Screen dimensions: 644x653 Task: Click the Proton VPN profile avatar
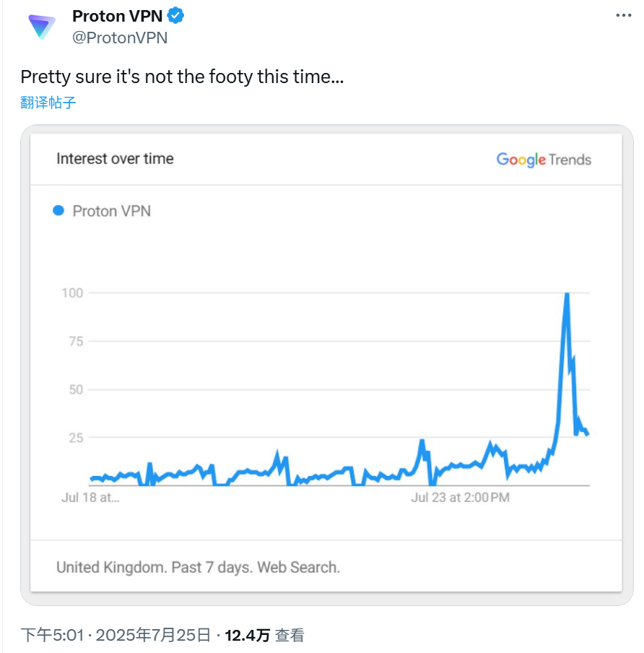(42, 27)
